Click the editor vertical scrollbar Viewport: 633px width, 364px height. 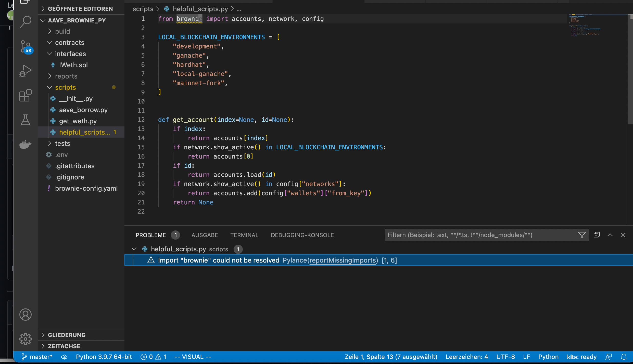(x=630, y=69)
